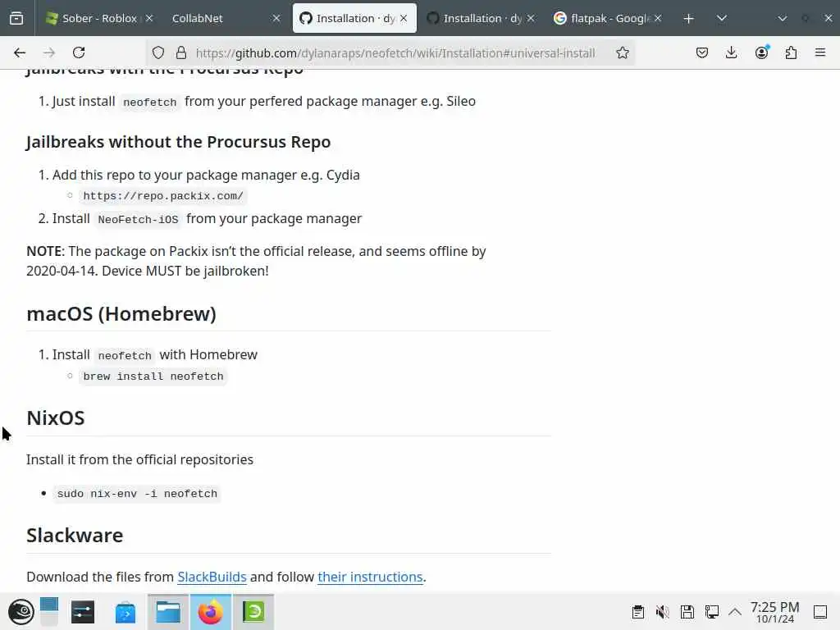This screenshot has width=840, height=630.
Task: Click the NixOS heading
Action: pyautogui.click(x=56, y=418)
